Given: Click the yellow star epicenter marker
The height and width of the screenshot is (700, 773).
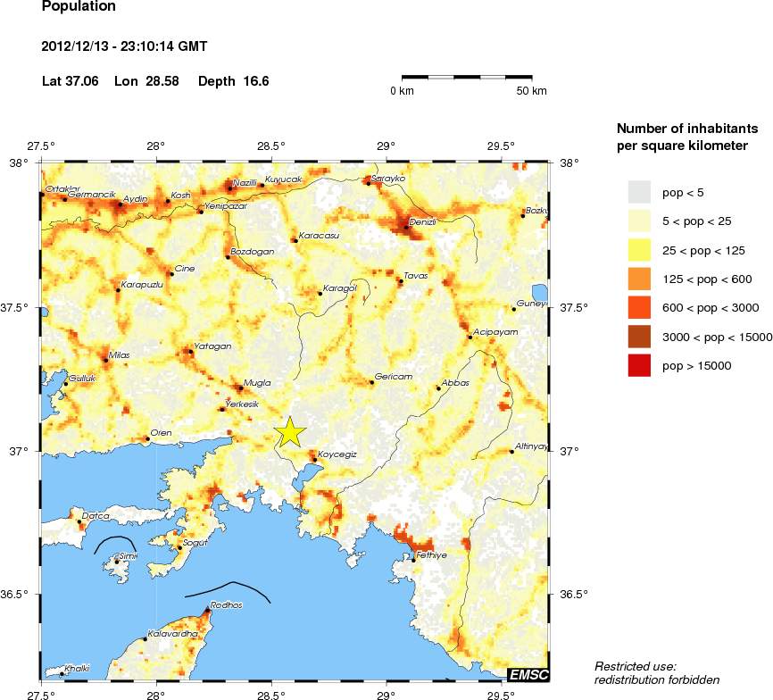Looking at the screenshot, I should tap(290, 431).
